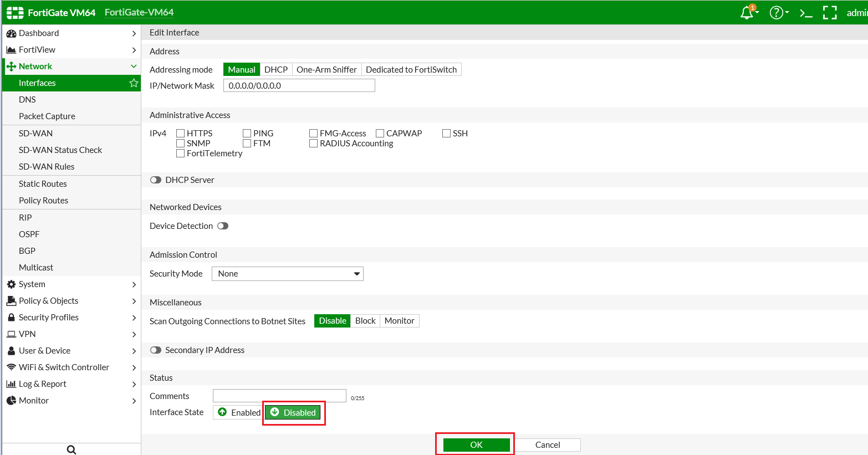This screenshot has height=455, width=868.
Task: Launch the CLI console icon
Action: pyautogui.click(x=805, y=12)
